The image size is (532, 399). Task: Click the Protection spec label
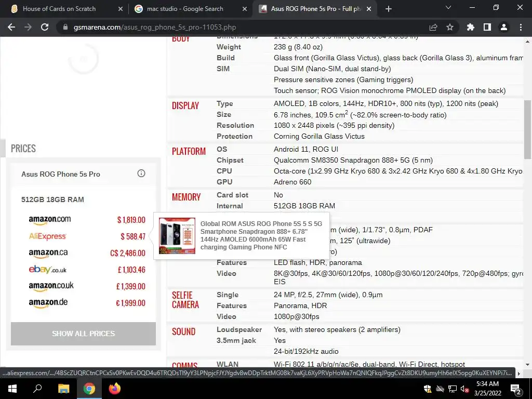coord(234,136)
